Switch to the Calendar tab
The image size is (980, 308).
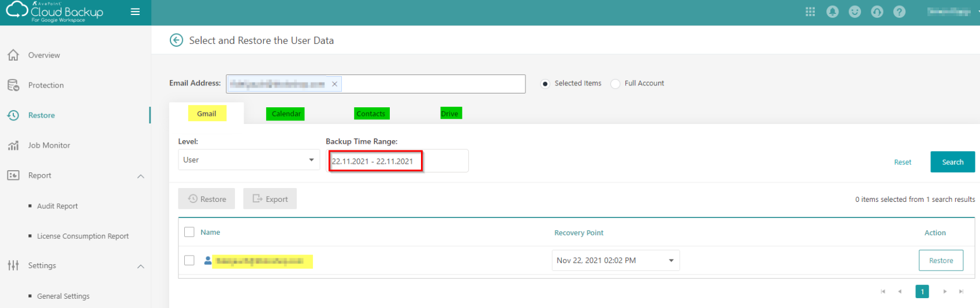click(x=286, y=114)
